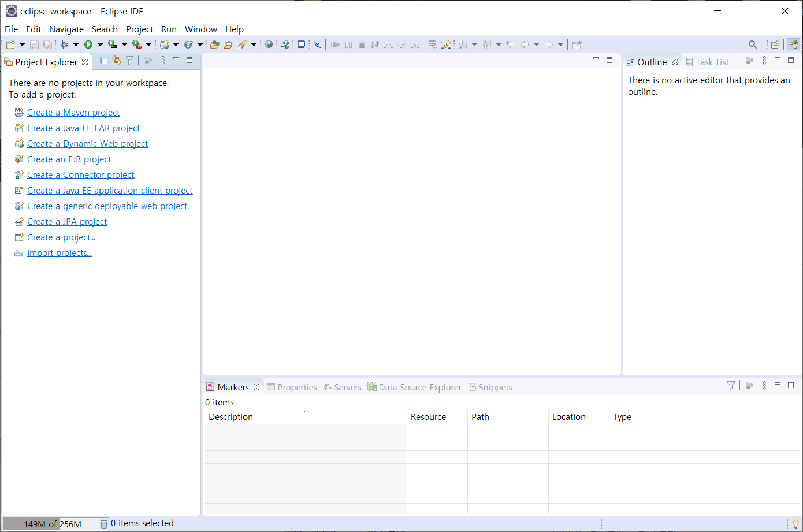
Task: Open dropdown arrow next to Coverage icon
Action: coord(124,44)
